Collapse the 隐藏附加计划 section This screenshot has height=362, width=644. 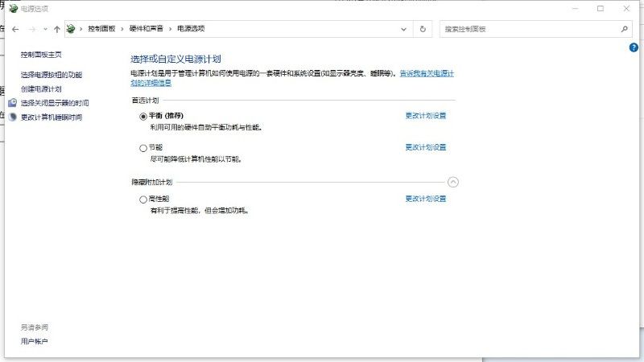(453, 182)
